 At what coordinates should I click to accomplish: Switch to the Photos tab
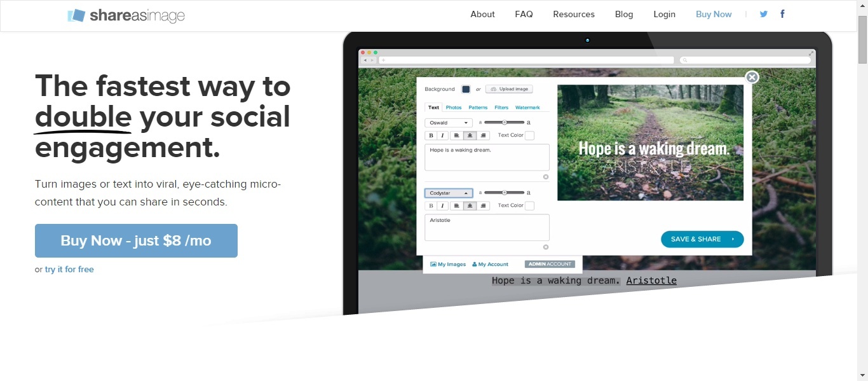click(x=454, y=107)
